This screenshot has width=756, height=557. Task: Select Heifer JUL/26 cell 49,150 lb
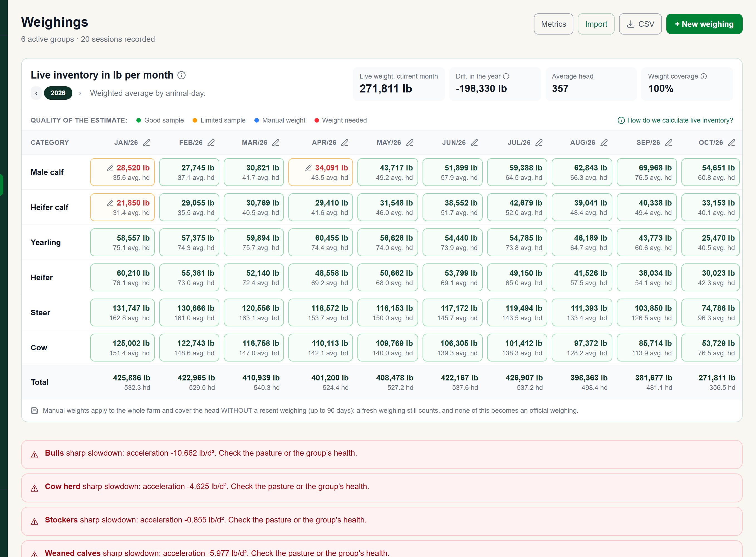517,277
